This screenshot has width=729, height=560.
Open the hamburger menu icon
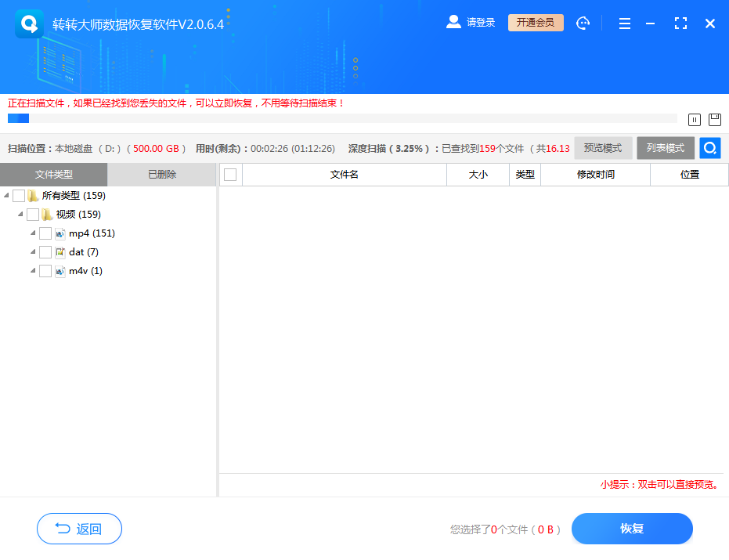[x=624, y=24]
